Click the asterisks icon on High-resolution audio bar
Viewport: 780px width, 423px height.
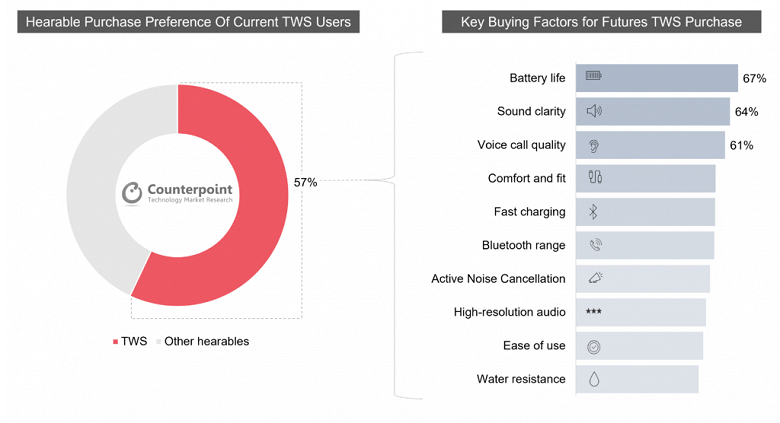click(x=594, y=312)
